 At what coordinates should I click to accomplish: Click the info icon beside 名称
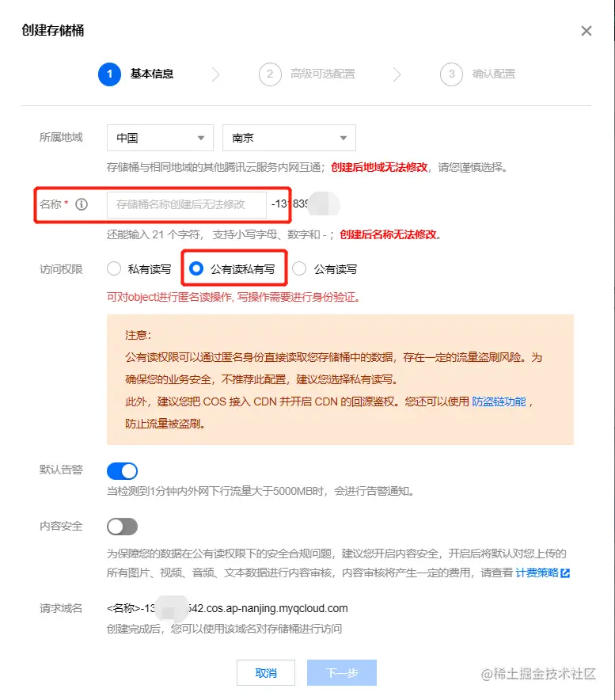tap(82, 204)
